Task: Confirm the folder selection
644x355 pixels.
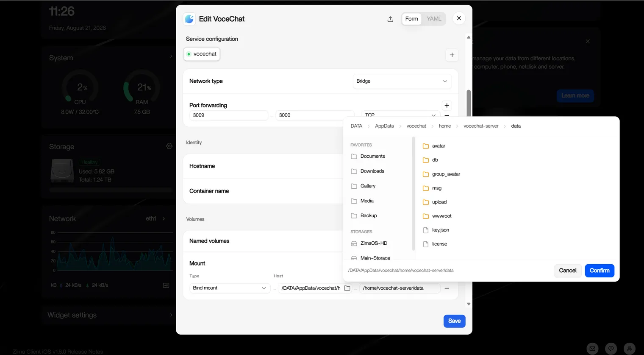Action: click(x=600, y=271)
